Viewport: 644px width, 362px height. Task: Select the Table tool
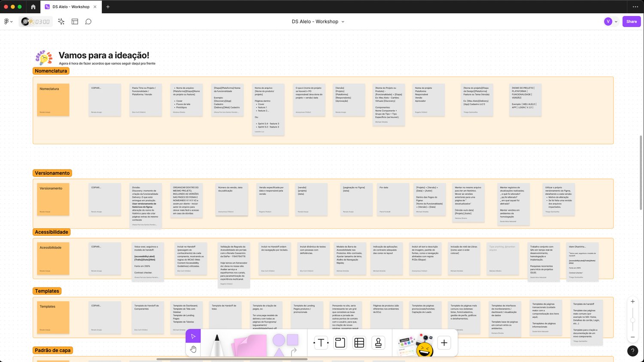click(359, 343)
